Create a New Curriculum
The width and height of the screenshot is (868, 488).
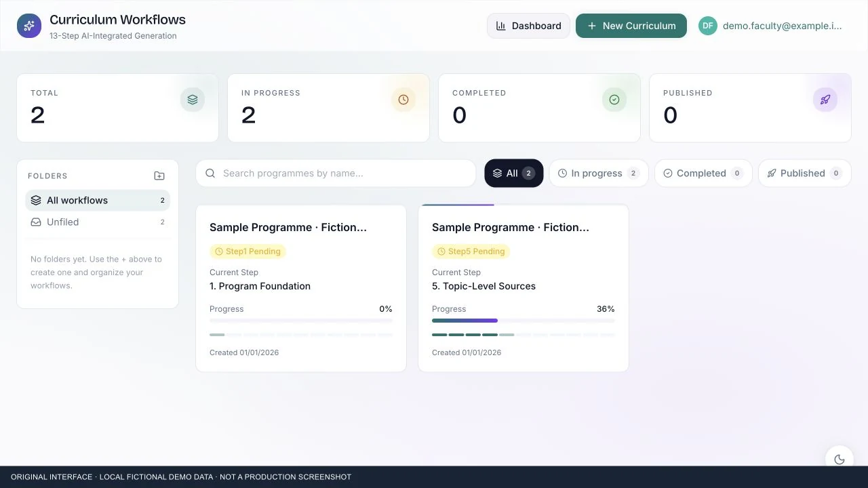point(631,26)
